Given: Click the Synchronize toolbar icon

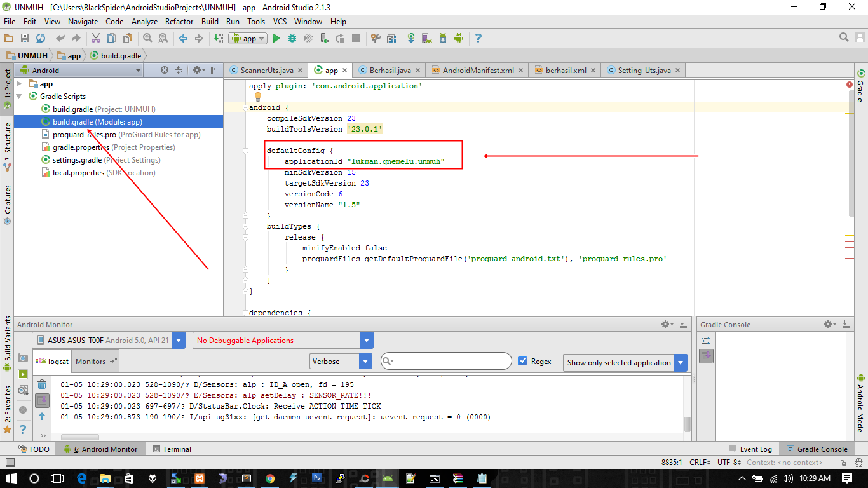Looking at the screenshot, I should pyautogui.click(x=41, y=38).
